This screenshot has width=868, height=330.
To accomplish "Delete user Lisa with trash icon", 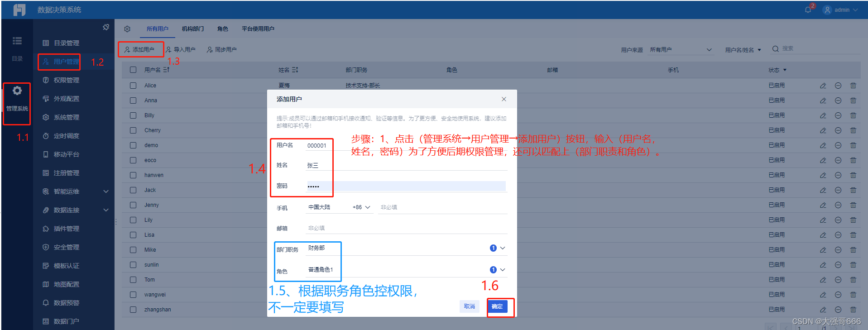I will [x=853, y=235].
